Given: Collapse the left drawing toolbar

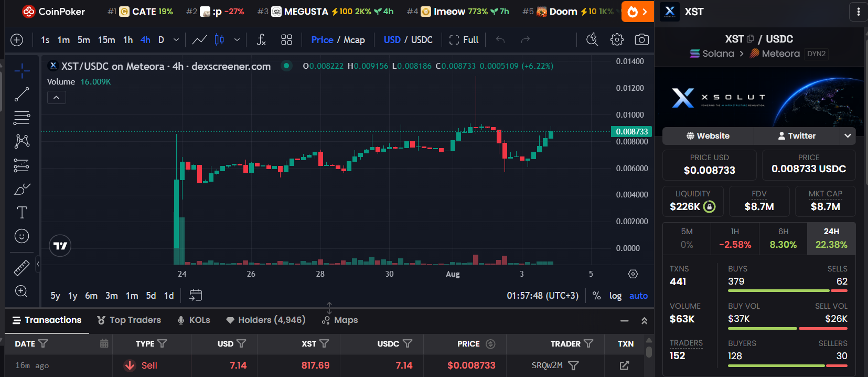Looking at the screenshot, I should pos(38,264).
